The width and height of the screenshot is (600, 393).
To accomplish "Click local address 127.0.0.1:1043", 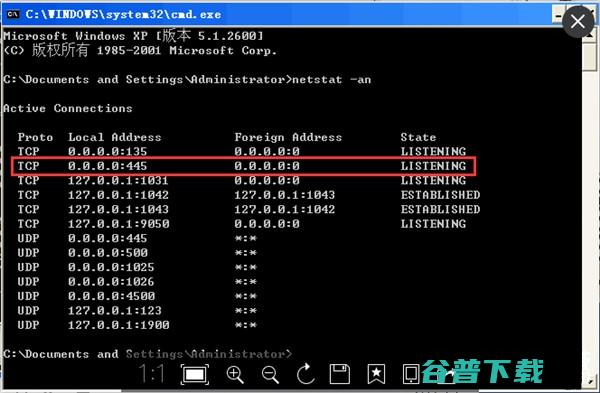I will point(118,209).
